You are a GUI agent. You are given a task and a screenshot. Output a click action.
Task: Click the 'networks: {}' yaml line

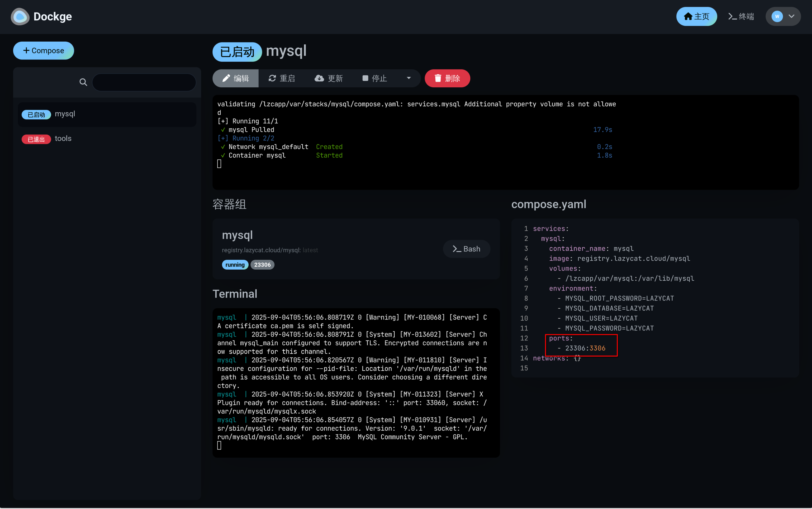557,358
